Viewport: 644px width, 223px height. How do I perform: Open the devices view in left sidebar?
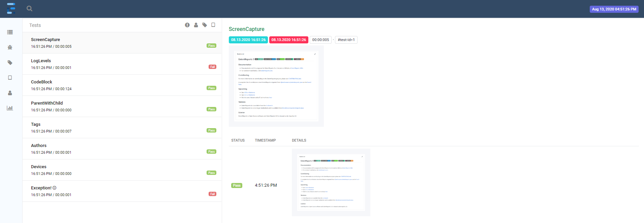(10, 78)
